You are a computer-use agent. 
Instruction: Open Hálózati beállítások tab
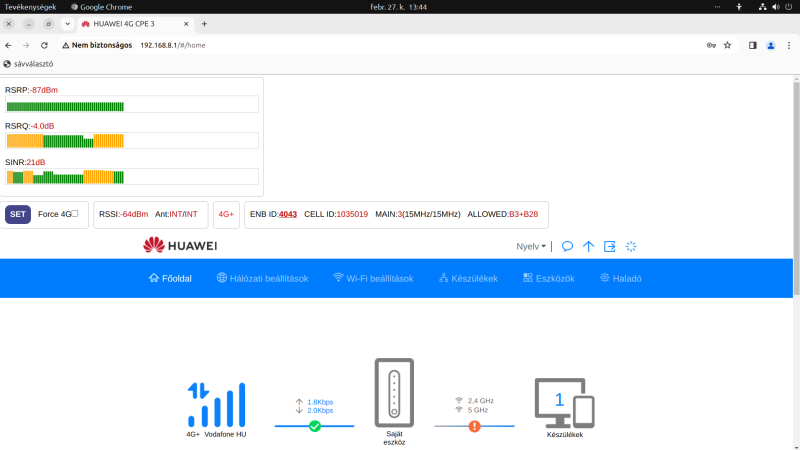click(262, 279)
